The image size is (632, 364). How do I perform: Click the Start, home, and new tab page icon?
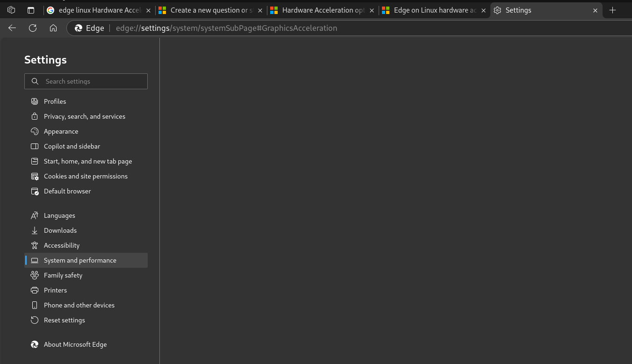pos(35,161)
